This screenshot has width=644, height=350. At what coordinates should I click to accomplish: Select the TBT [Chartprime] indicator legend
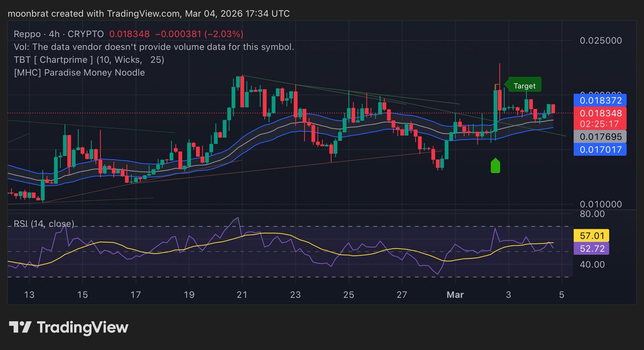pyautogui.click(x=89, y=60)
